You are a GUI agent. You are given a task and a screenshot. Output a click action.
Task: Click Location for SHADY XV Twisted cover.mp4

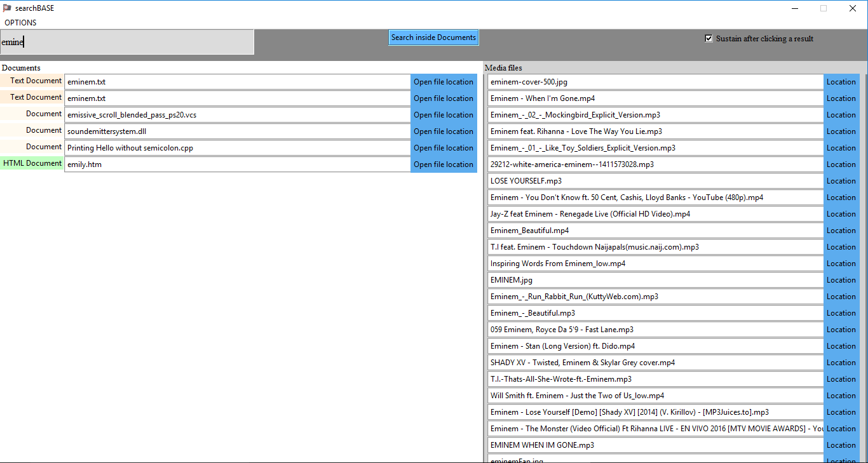point(841,363)
